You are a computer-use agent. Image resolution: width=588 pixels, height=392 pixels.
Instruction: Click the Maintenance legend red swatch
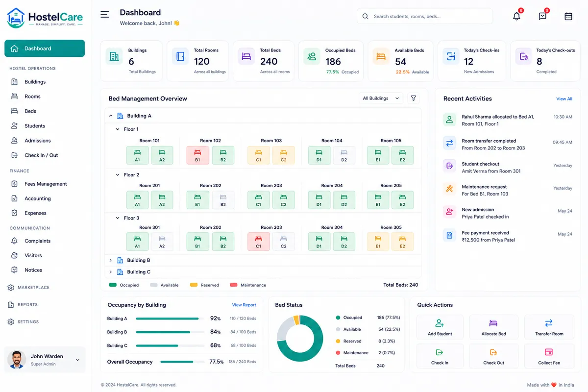pos(233,285)
